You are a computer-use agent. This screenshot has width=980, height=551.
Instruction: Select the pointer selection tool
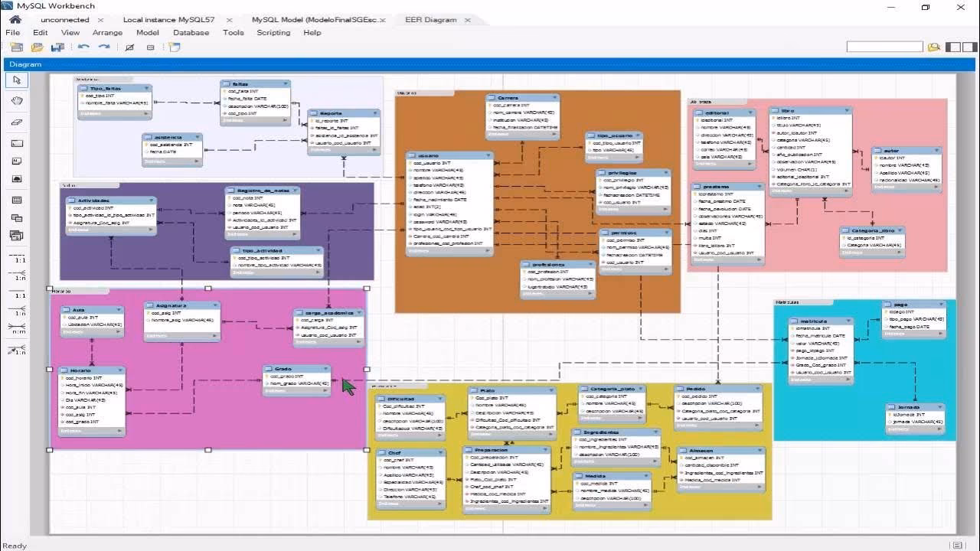[x=17, y=80]
